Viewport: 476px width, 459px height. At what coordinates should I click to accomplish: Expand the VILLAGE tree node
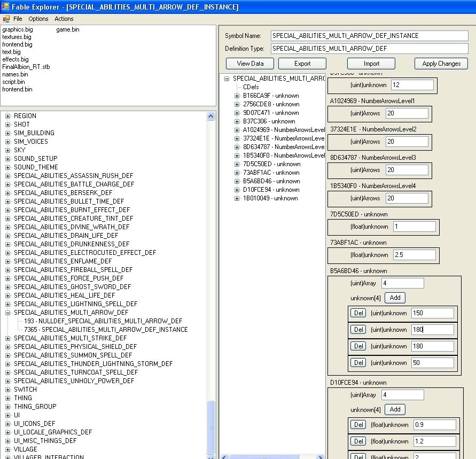tap(8, 449)
